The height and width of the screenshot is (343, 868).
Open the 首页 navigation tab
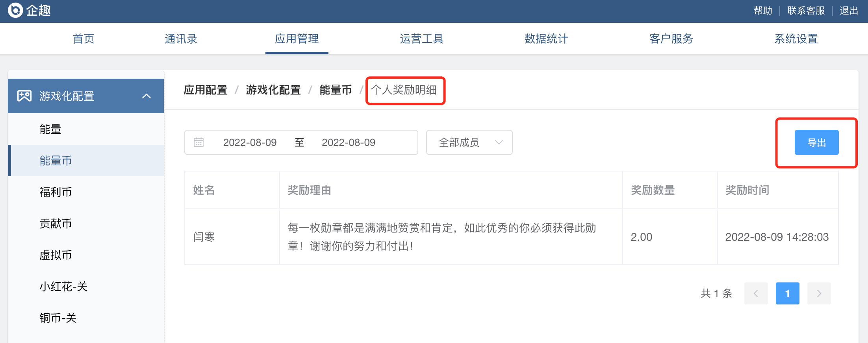(x=83, y=39)
